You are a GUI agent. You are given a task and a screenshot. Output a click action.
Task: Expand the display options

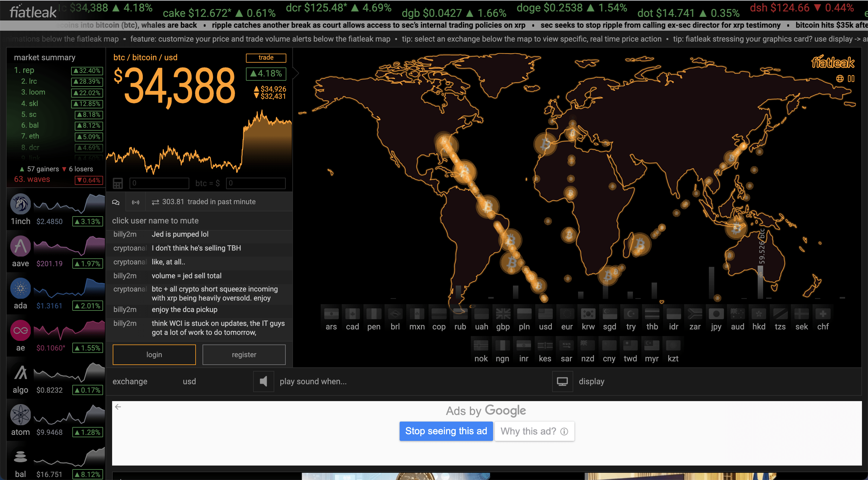(591, 381)
